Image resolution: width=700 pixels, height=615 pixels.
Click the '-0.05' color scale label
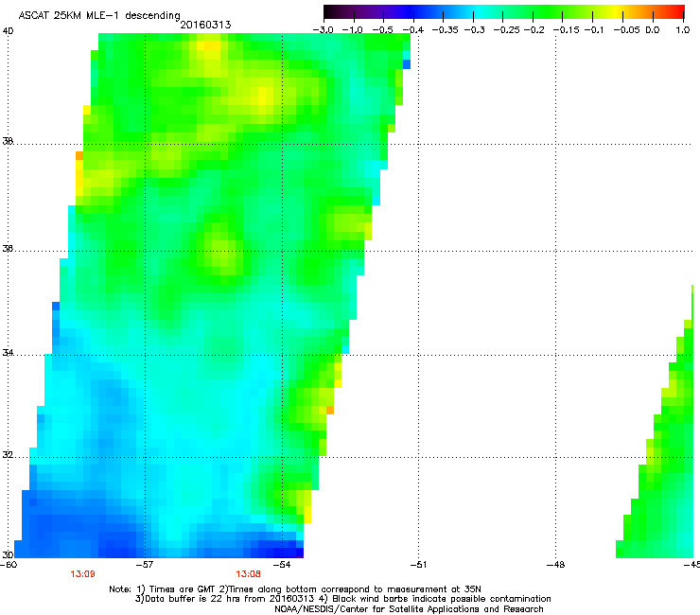point(626,30)
